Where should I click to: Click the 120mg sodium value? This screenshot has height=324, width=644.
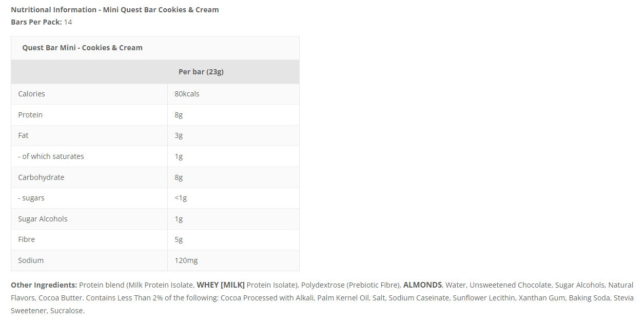click(x=186, y=260)
